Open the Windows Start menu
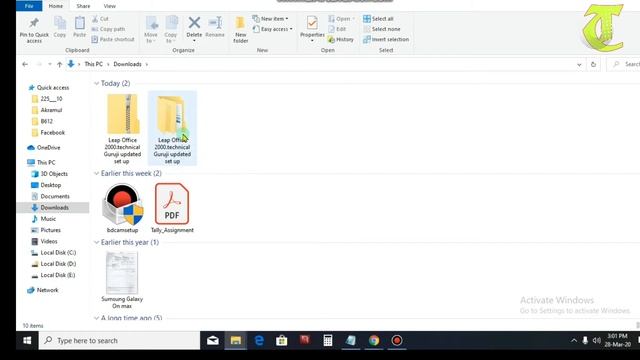Screen dimensions: 640x360 (27, 340)
